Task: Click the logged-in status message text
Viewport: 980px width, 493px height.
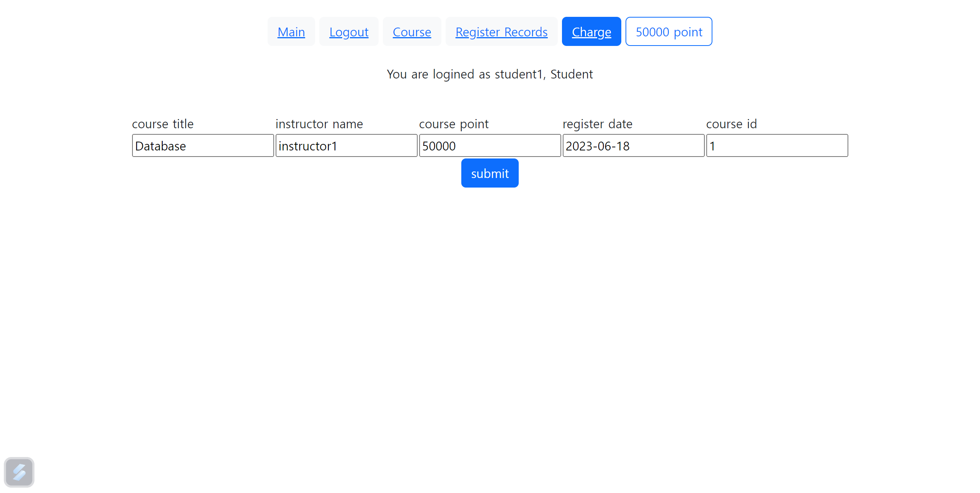Action: 490,74
